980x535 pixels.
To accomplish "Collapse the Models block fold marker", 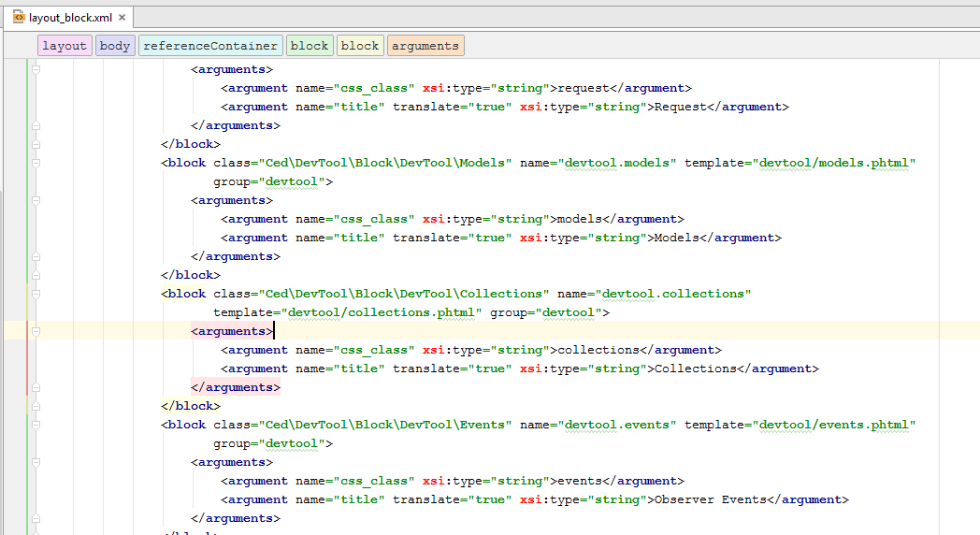I will [36, 163].
